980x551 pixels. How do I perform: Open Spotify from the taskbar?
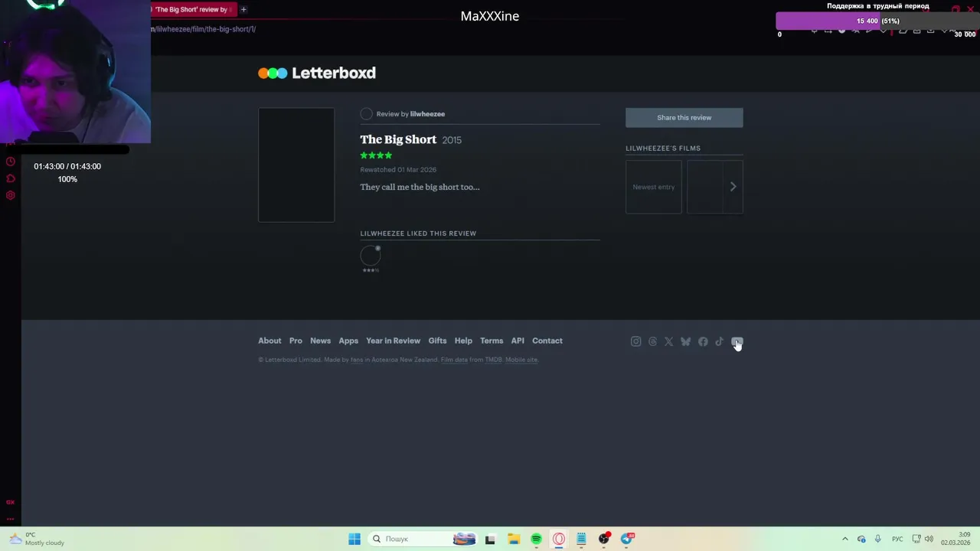click(x=536, y=539)
